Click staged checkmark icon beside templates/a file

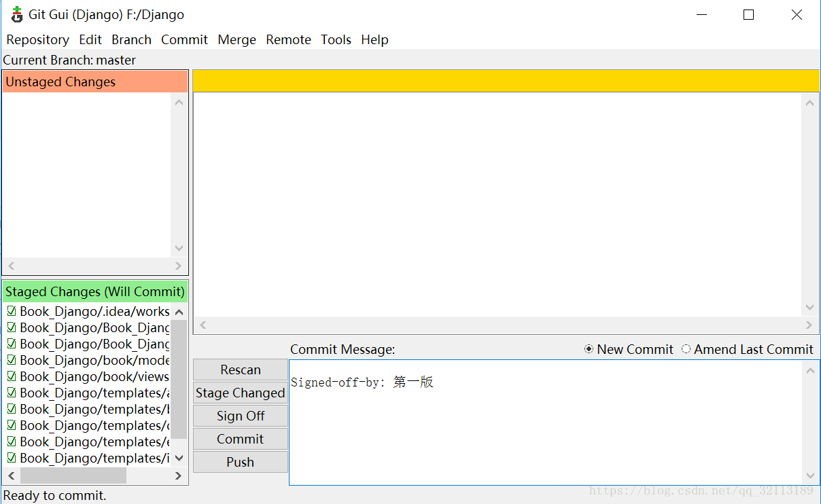tap(12, 393)
